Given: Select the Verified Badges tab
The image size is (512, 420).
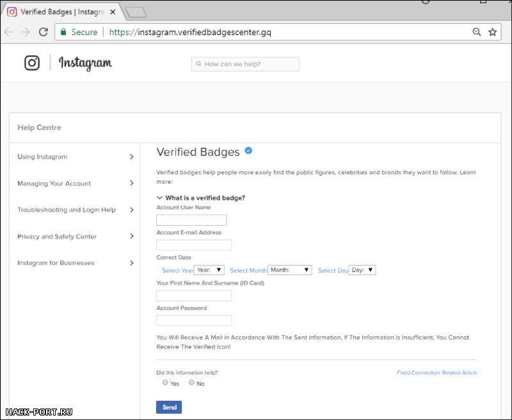Looking at the screenshot, I should [x=62, y=12].
